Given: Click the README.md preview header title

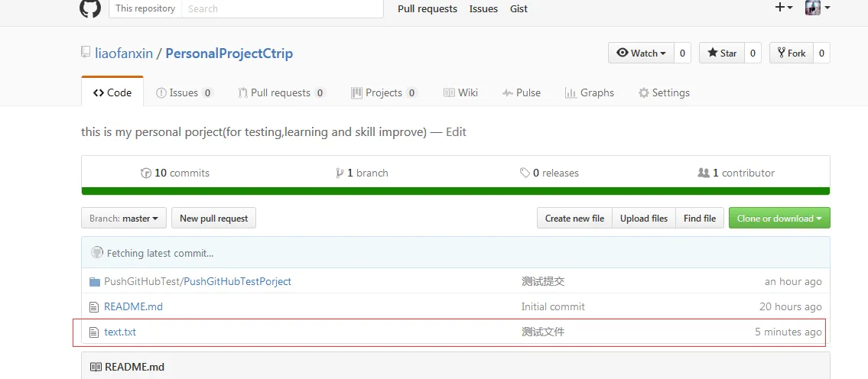Looking at the screenshot, I should [x=135, y=367].
